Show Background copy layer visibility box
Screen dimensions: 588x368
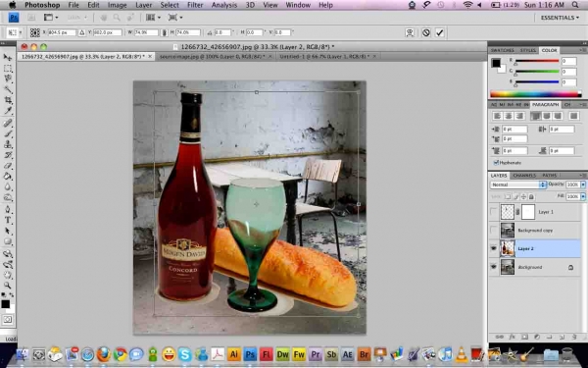tap(494, 231)
